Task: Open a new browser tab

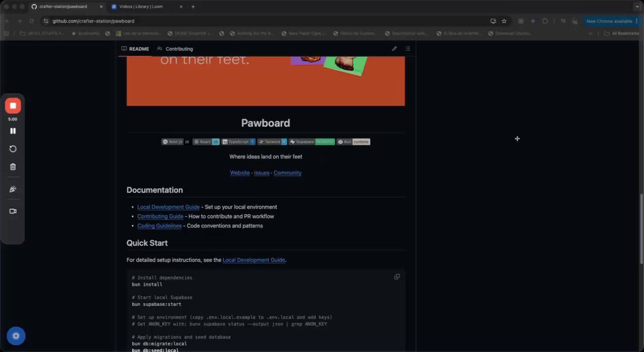Action: click(193, 7)
